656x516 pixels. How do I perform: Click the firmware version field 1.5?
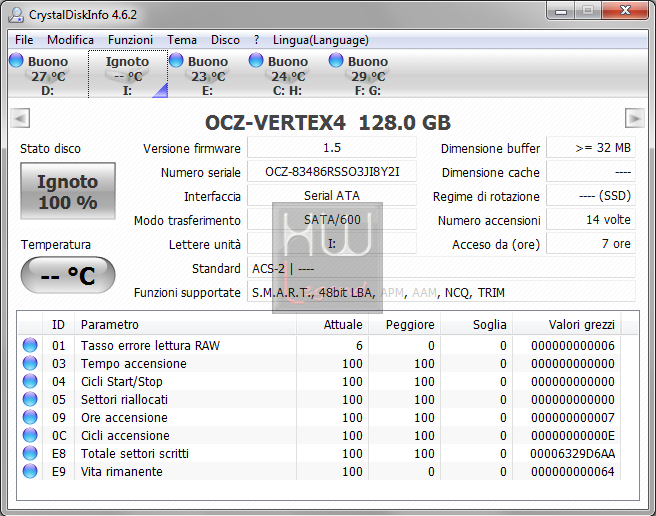click(332, 148)
